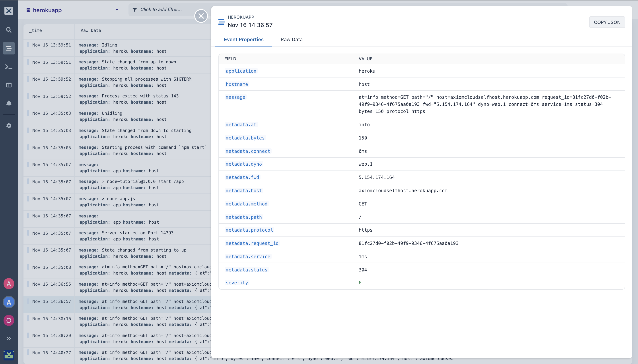This screenshot has width=638, height=364.
Task: Click the pink O user avatar
Action: 9,321
